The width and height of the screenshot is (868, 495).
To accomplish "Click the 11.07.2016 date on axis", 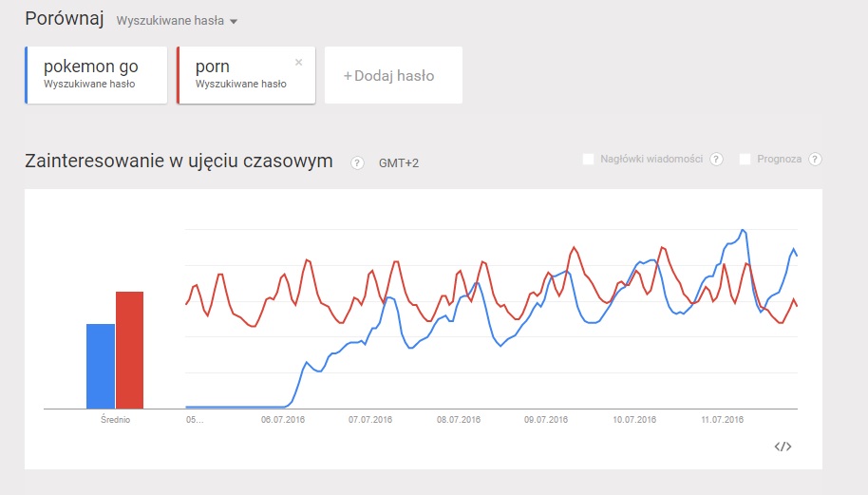I will 722,420.
